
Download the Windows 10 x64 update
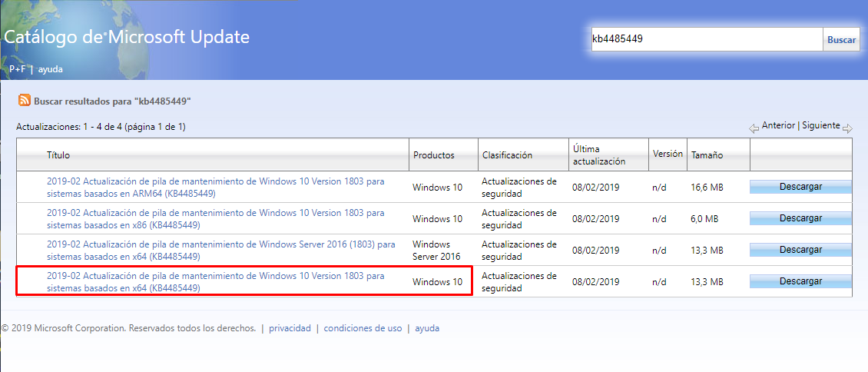click(800, 281)
